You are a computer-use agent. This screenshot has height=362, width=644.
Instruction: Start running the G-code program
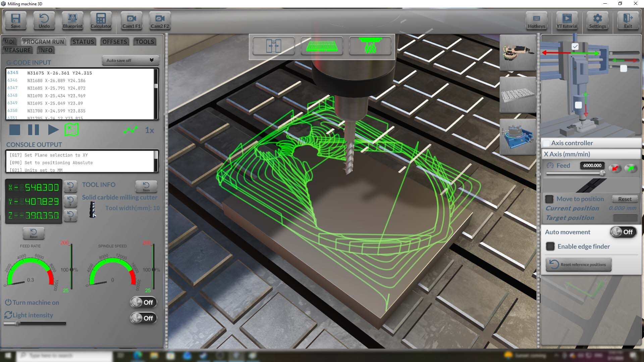click(53, 130)
